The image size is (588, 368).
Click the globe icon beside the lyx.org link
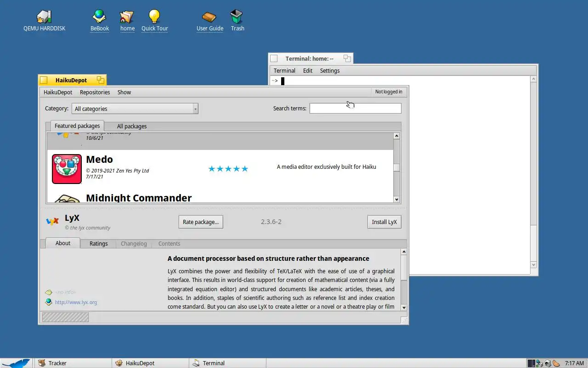pos(49,302)
